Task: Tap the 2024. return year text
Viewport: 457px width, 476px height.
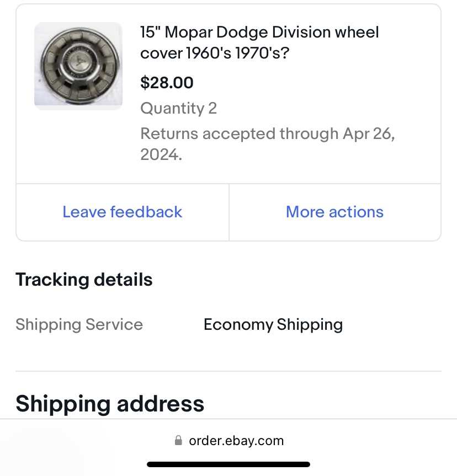Action: click(x=161, y=154)
